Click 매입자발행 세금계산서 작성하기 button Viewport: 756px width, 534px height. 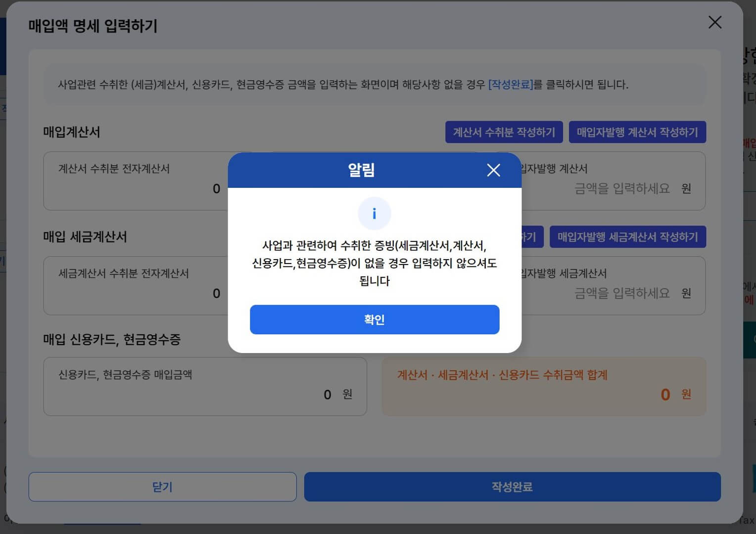pos(627,237)
